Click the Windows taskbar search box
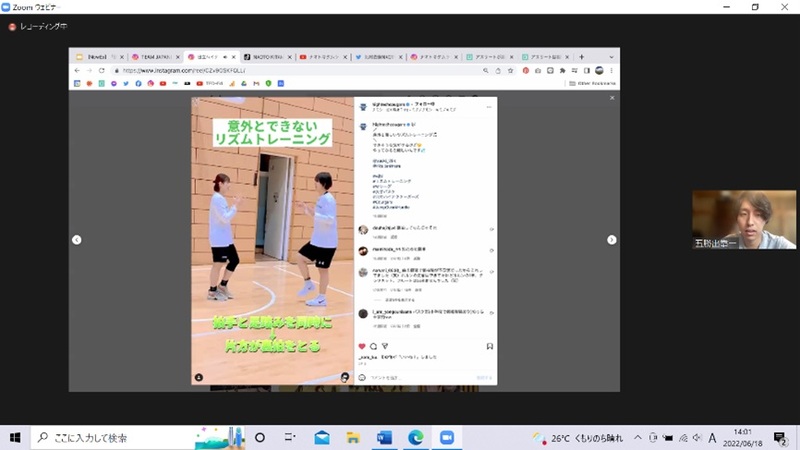800x450 pixels. pyautogui.click(x=110, y=438)
